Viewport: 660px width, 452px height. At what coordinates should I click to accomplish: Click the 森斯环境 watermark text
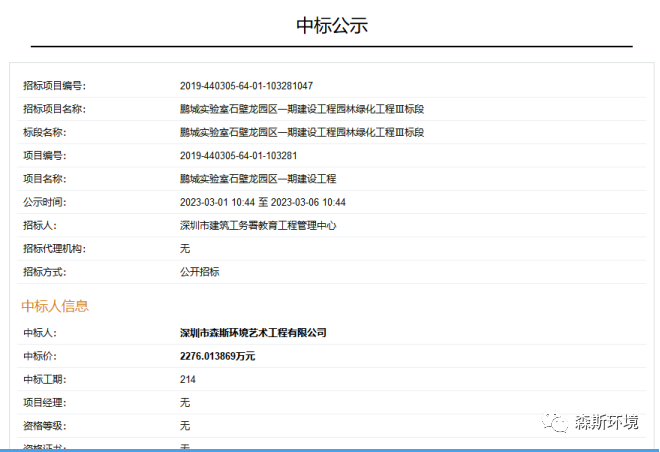point(605,423)
